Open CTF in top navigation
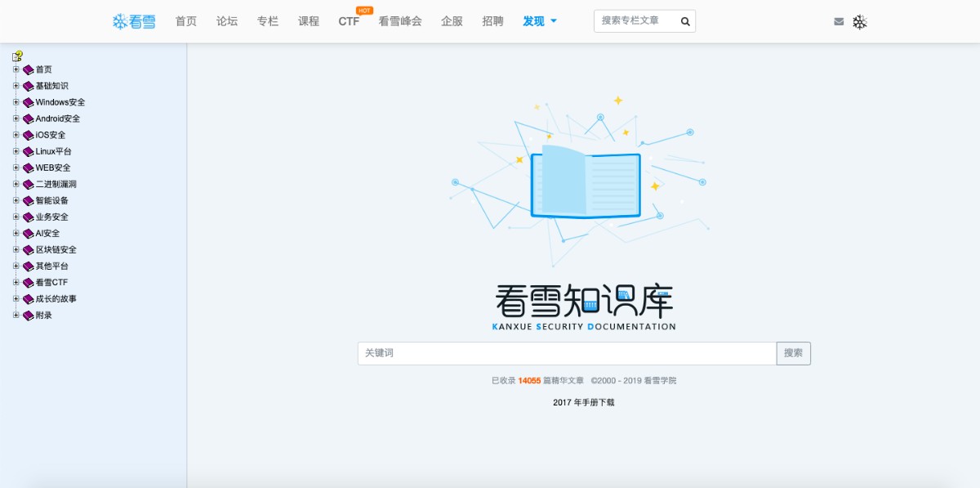Image resolution: width=980 pixels, height=488 pixels. tap(349, 21)
